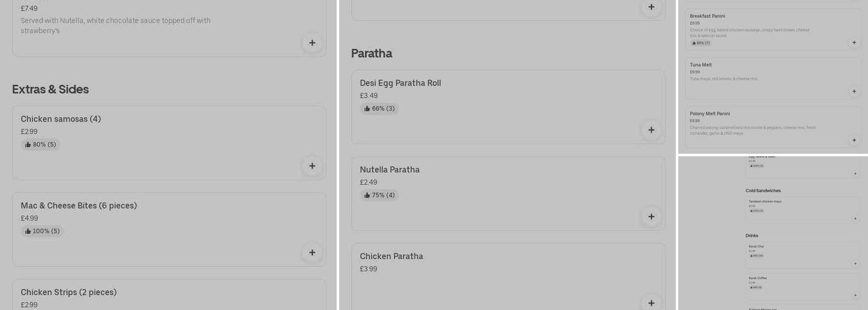Add Mac & Cheese Bites to order
Viewport: 868px width, 310px height.
312,253
